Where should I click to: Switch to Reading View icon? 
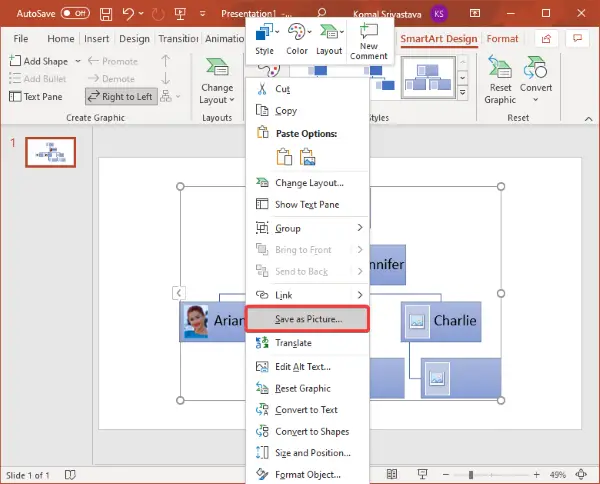[392, 474]
